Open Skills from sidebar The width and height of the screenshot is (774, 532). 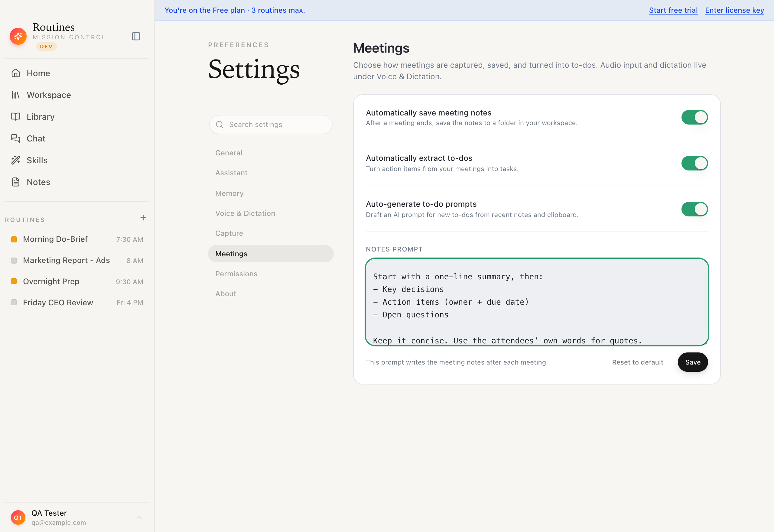(x=77, y=160)
